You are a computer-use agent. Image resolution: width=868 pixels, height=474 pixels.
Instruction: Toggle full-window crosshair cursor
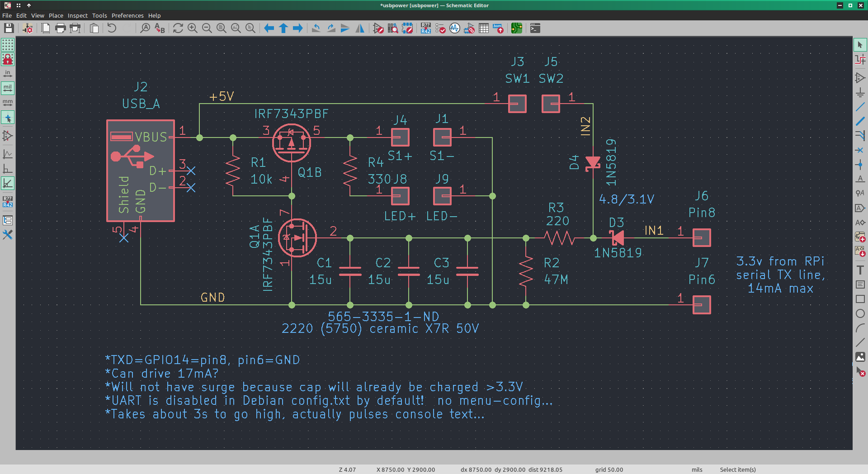point(8,118)
